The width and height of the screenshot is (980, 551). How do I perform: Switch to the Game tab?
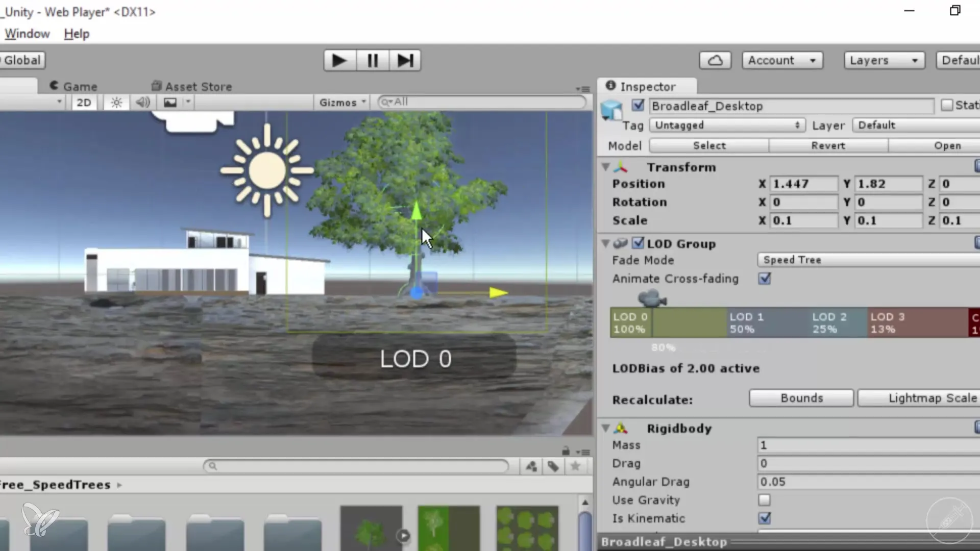coord(73,86)
